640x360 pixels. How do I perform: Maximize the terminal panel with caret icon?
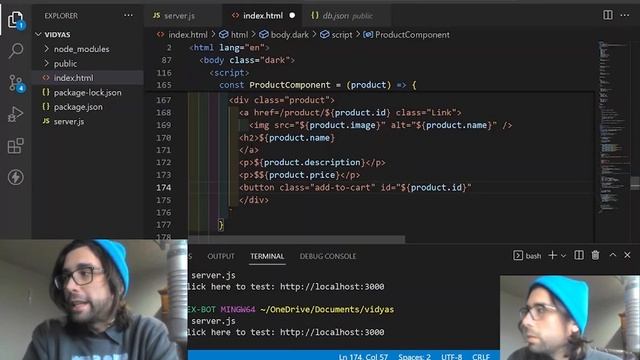tap(613, 255)
